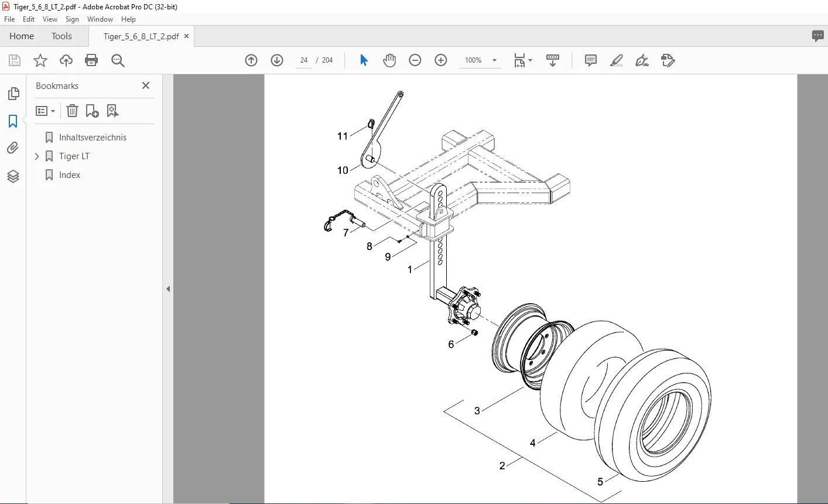Close the Tiger_5_6_8_LT_2.pdf tab
Image resolution: width=828 pixels, height=504 pixels.
[x=187, y=36]
